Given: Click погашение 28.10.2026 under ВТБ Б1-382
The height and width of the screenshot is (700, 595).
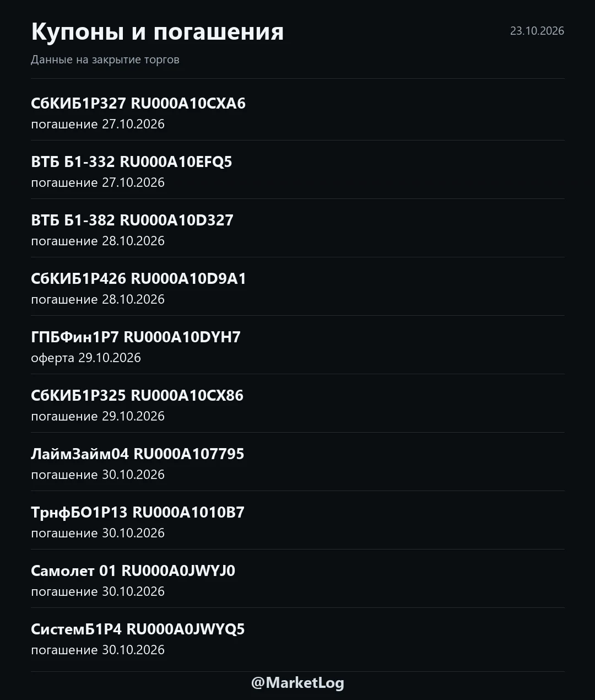Looking at the screenshot, I should click(98, 241).
